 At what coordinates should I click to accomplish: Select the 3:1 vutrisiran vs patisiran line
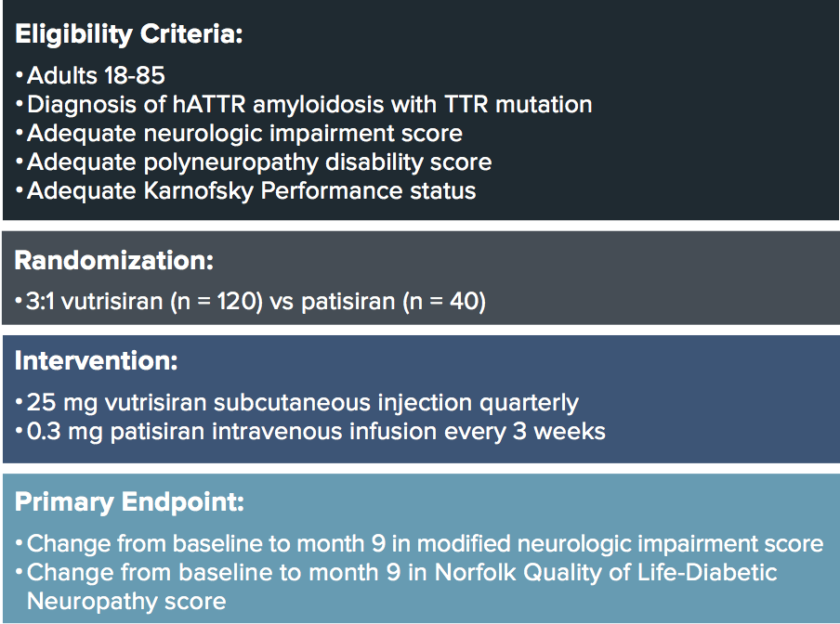250,301
